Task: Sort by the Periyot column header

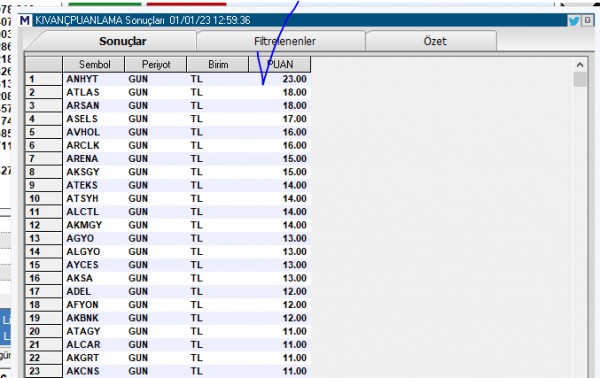Action: point(156,64)
